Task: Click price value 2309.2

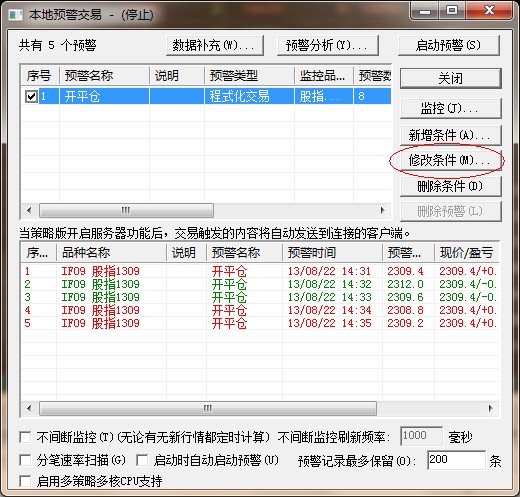Action: [x=405, y=323]
